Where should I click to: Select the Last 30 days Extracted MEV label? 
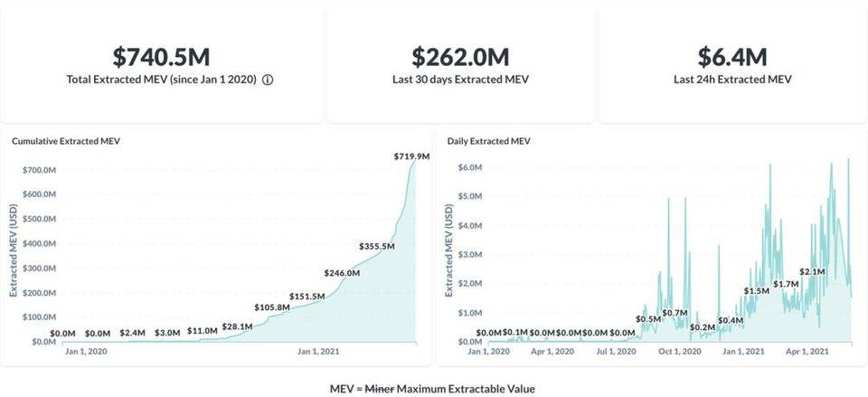point(460,80)
